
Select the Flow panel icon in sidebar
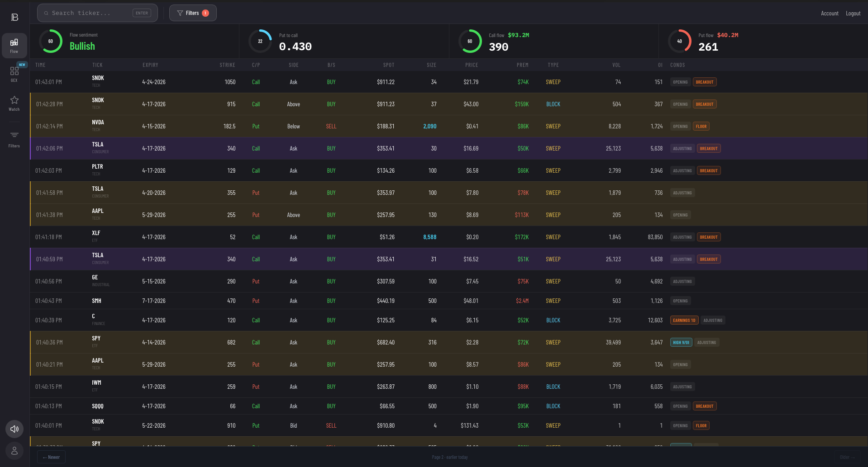(14, 45)
